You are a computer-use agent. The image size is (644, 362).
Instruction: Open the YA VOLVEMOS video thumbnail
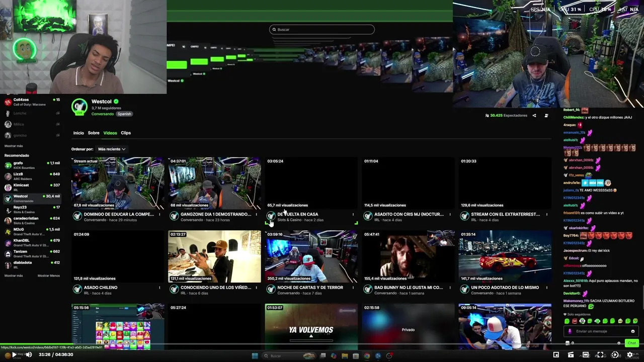(311, 327)
